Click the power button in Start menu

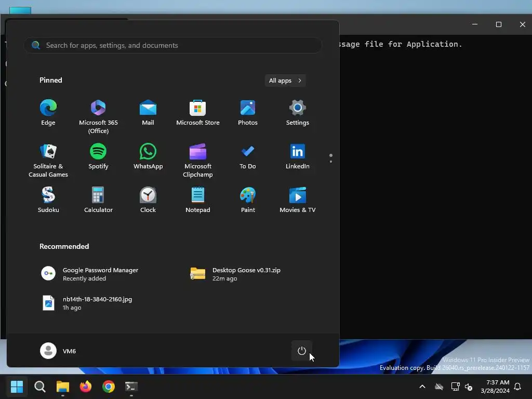point(302,351)
